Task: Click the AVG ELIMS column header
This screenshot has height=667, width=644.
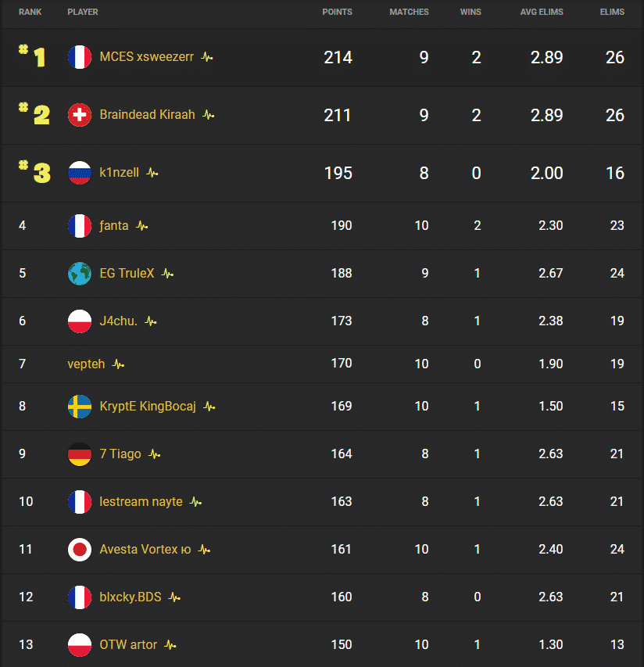Action: coord(542,12)
